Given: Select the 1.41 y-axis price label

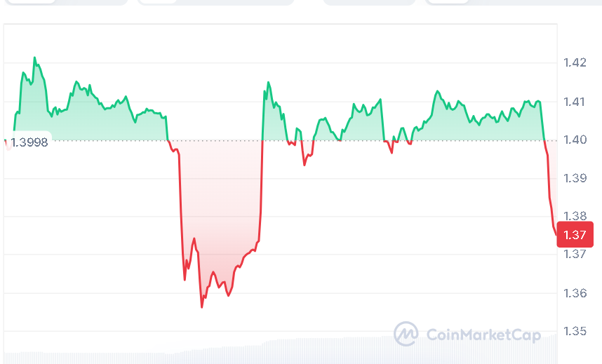Looking at the screenshot, I should (575, 102).
